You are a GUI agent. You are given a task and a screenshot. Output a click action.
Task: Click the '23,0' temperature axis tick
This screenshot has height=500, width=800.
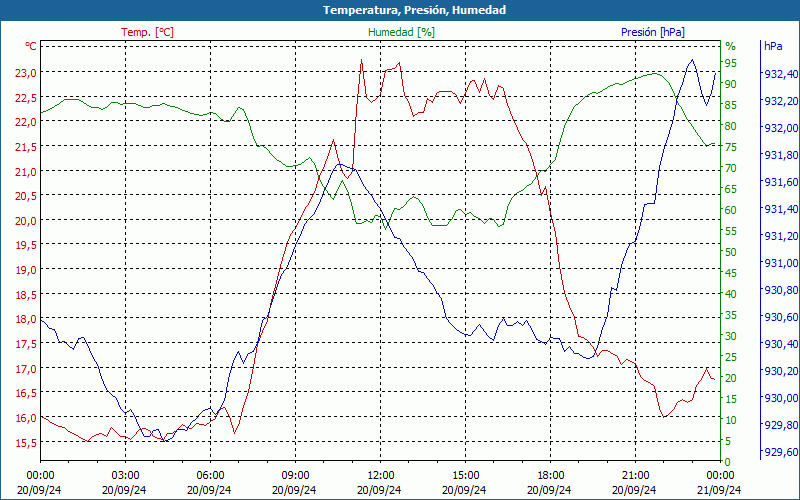tap(26, 73)
